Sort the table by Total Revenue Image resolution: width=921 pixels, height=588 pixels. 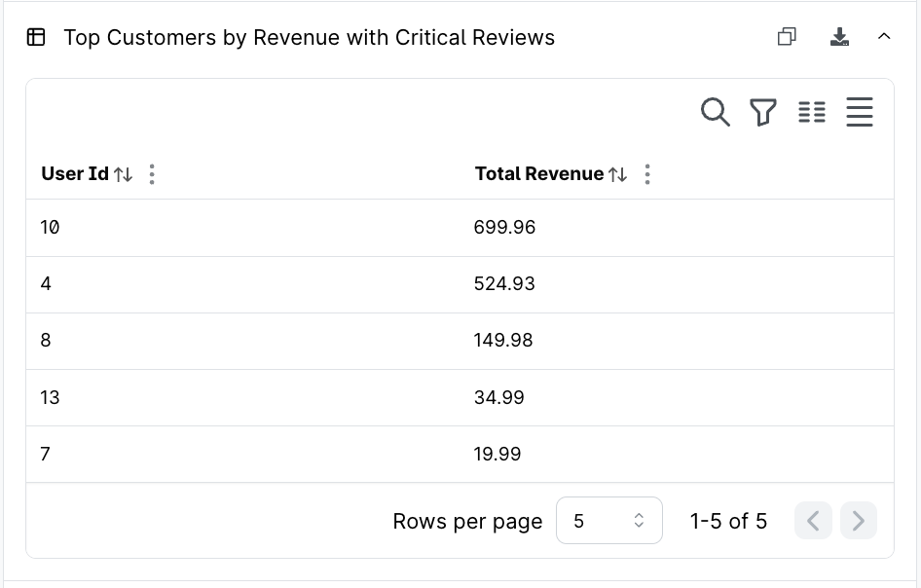point(617,174)
